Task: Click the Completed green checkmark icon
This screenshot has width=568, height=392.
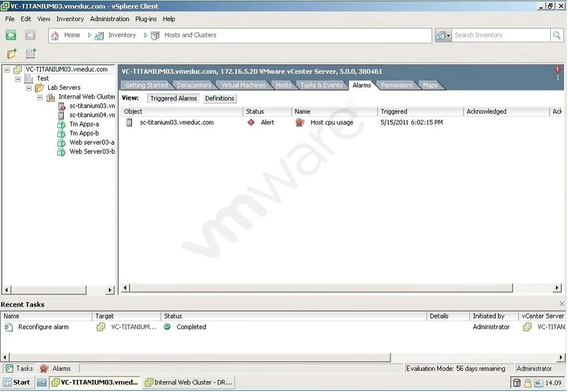Action: point(167,327)
